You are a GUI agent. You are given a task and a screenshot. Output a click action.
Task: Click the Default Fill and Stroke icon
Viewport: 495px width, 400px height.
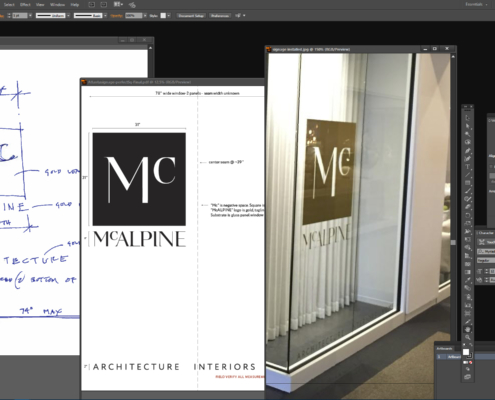[x=464, y=345]
